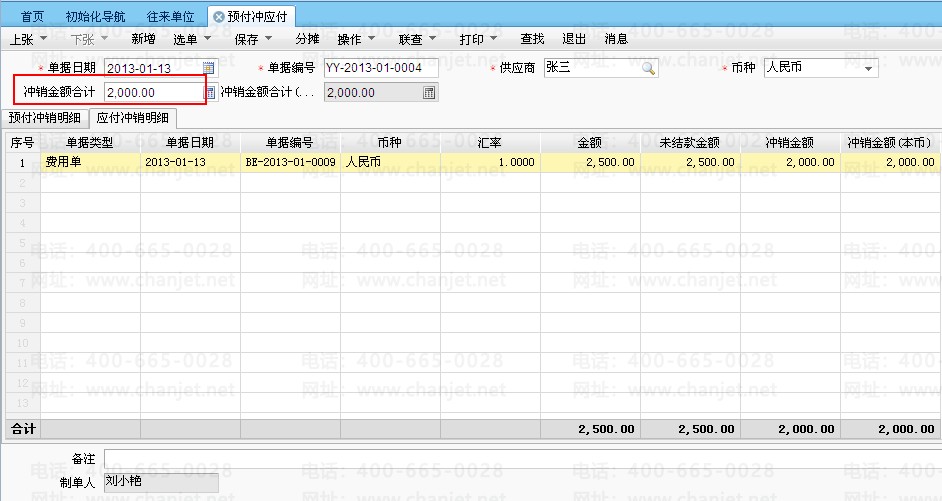
Task: Click the 退出 toolbar button
Action: 574,39
